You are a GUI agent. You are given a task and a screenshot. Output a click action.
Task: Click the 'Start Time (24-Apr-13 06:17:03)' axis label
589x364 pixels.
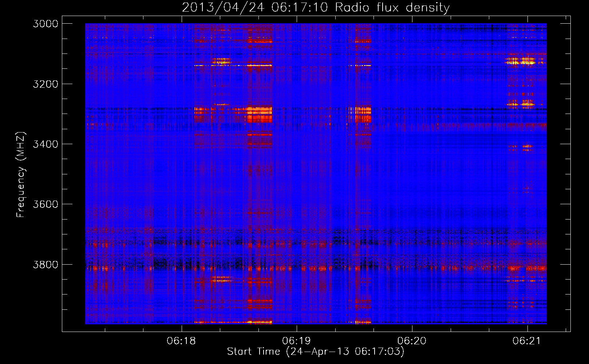pos(316,352)
